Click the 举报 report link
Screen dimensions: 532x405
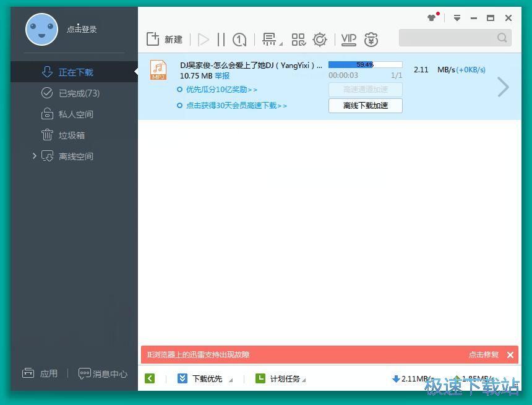222,75
